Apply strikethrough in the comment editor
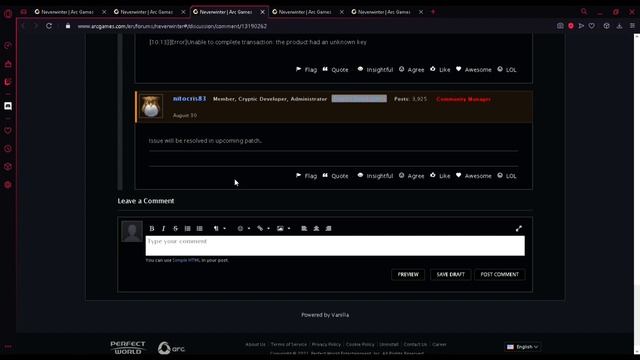The height and width of the screenshot is (360, 640). pos(176,229)
